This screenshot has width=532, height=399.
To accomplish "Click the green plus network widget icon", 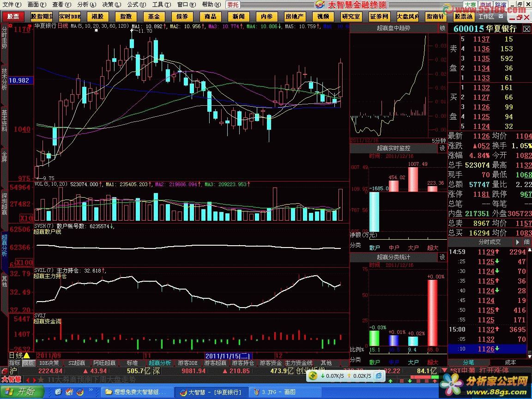I will (313, 375).
